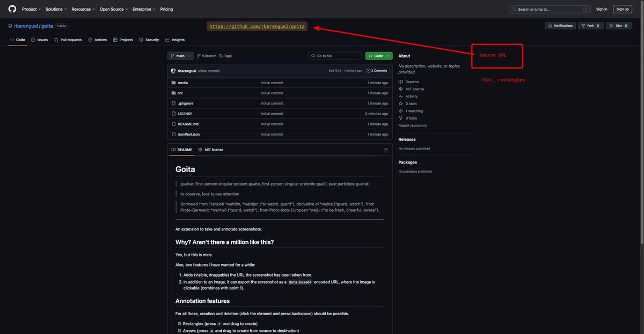The width and height of the screenshot is (644, 334).
Task: Expand the Solutions menu
Action: [x=56, y=9]
